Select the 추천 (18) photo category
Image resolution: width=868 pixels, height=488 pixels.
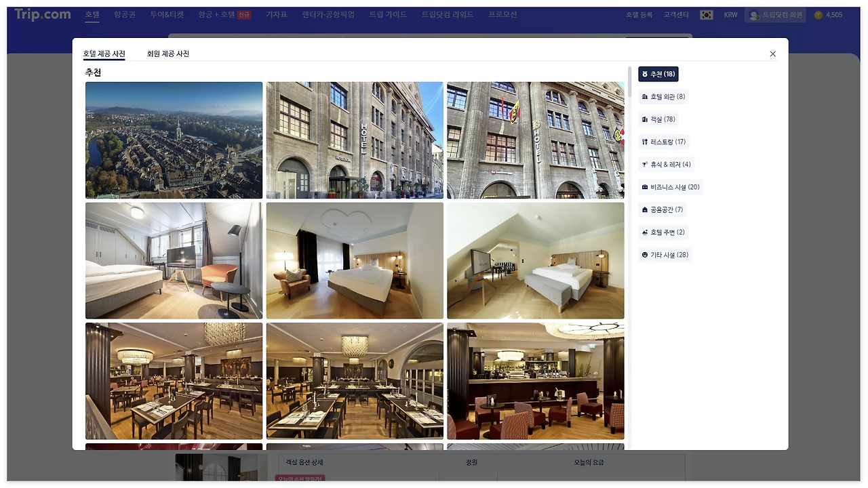pos(658,74)
